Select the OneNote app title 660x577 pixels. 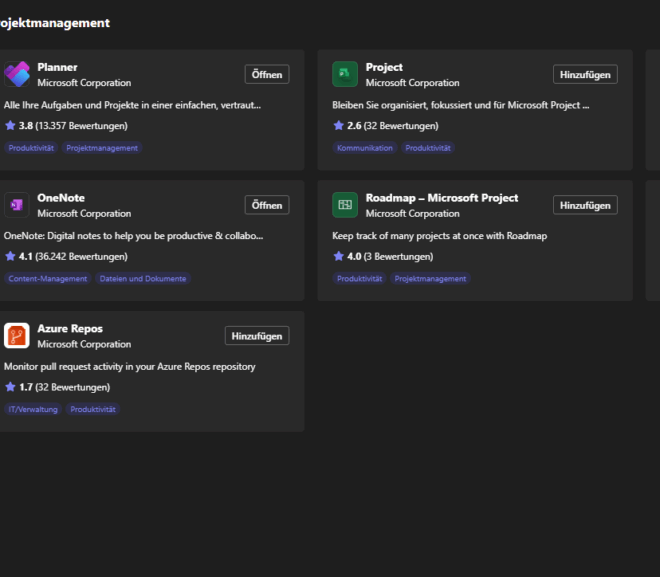[61, 198]
